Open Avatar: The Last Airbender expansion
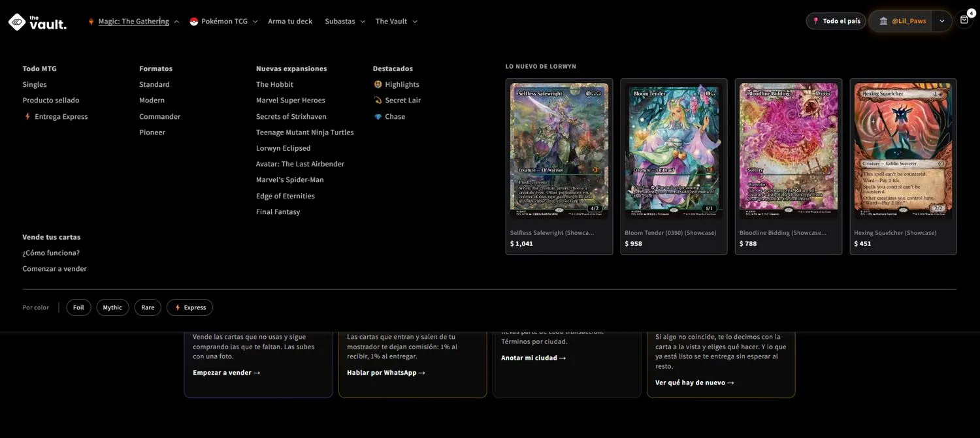 300,164
